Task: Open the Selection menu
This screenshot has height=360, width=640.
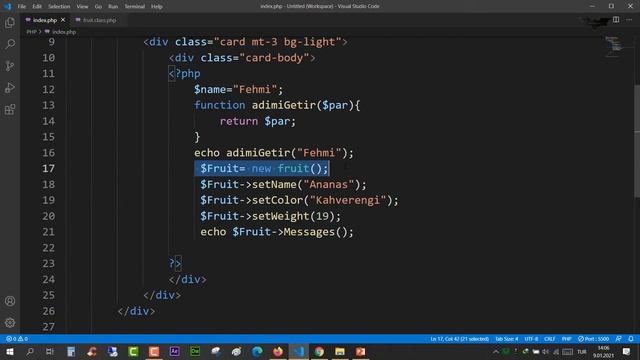Action: tap(59, 7)
